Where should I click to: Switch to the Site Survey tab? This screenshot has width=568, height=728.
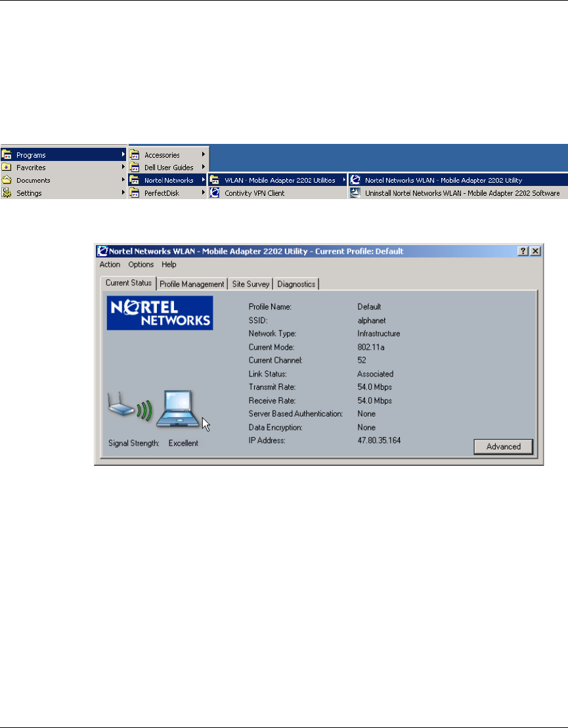click(x=251, y=284)
